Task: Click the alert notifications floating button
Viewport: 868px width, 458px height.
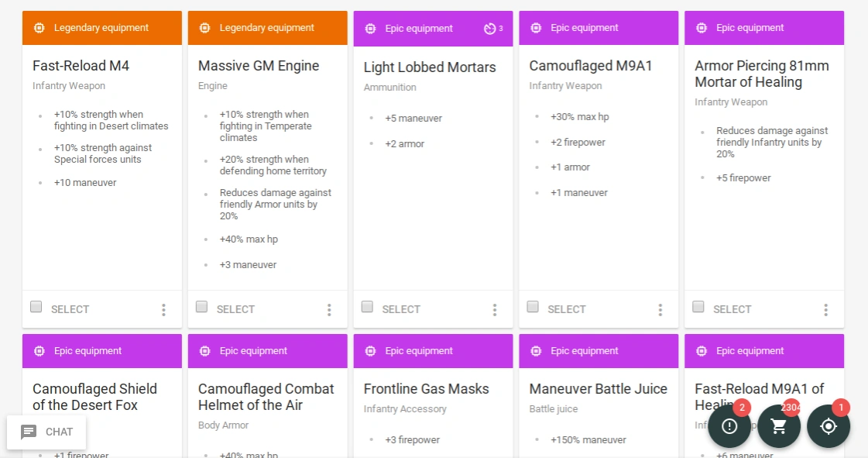Action: click(x=729, y=426)
